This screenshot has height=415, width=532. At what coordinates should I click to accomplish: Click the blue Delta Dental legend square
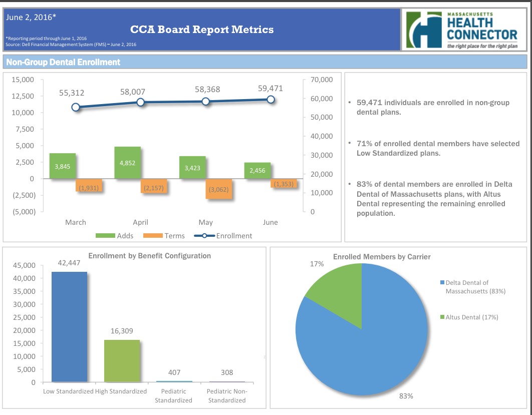pyautogui.click(x=442, y=283)
